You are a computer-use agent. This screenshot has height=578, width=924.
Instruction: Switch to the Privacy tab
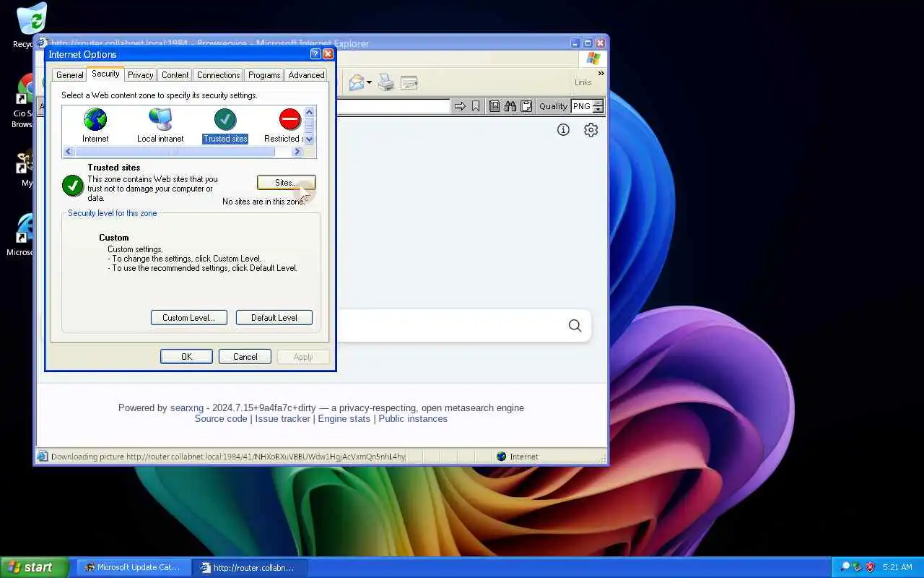140,75
